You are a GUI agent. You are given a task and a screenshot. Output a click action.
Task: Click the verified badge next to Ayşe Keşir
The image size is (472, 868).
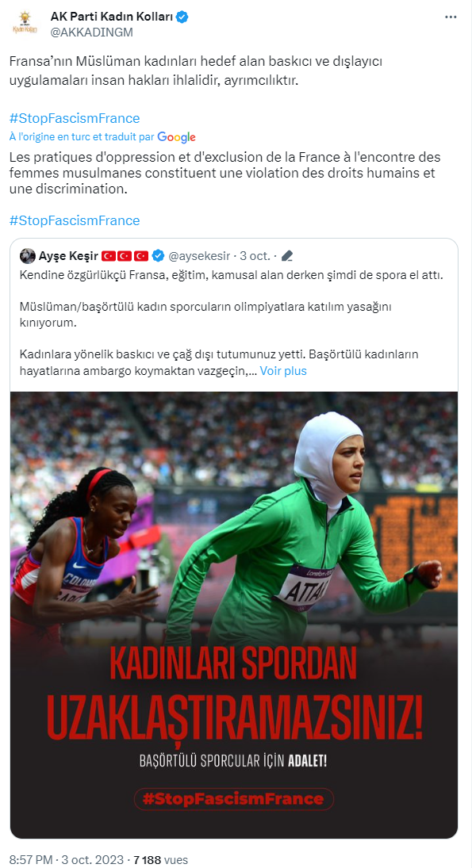(x=158, y=256)
